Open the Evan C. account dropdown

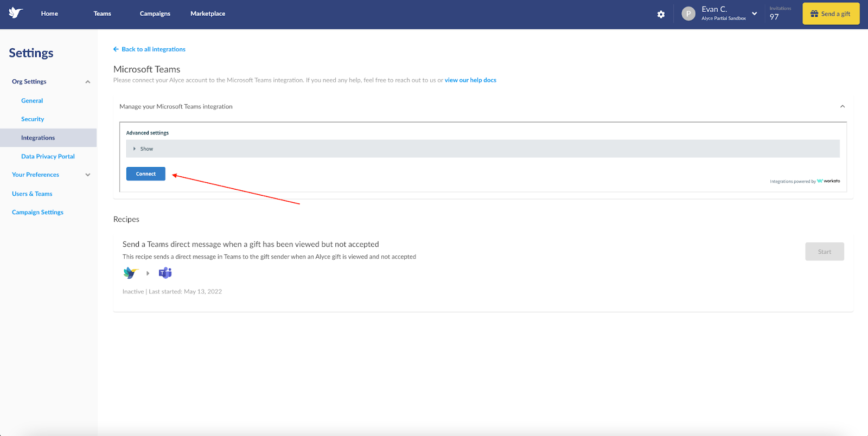(x=754, y=14)
